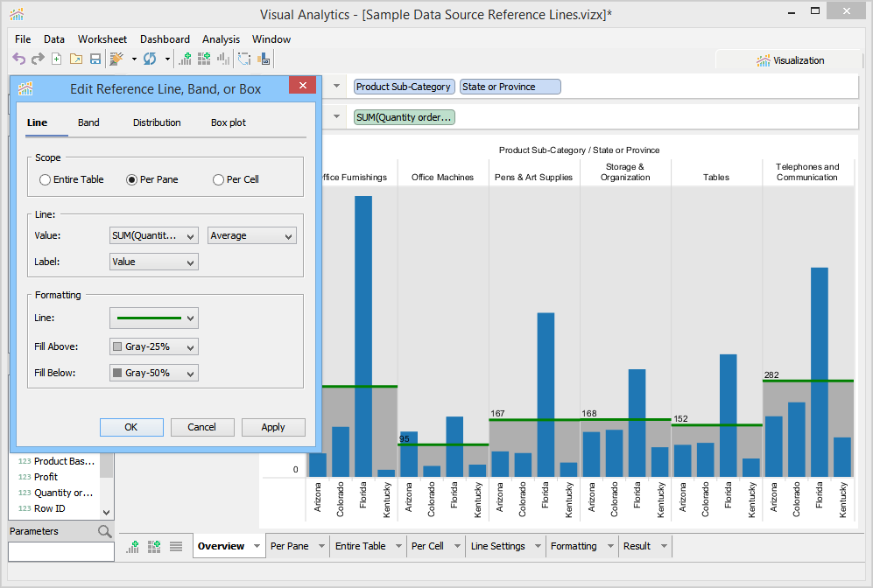The image size is (873, 588).
Task: Click the refresh data toolbar icon
Action: pos(150,59)
